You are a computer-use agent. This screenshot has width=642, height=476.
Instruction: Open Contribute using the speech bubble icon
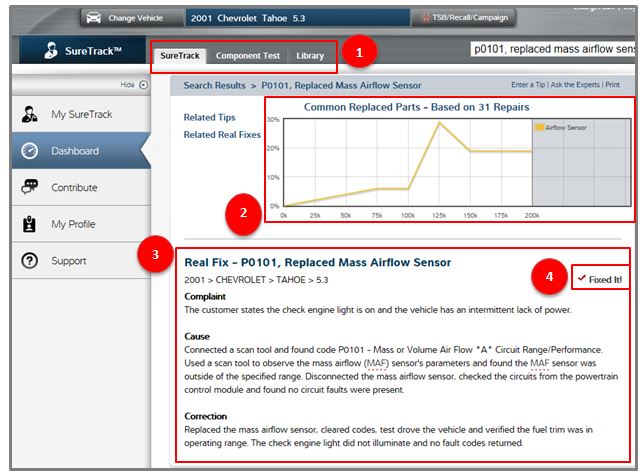coord(30,187)
